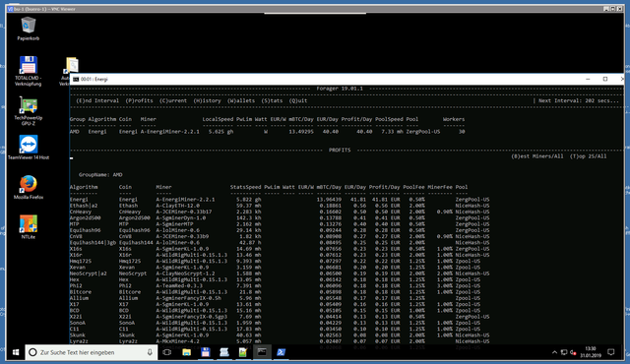The height and width of the screenshot is (364, 630).
Task: Click the Forager 19.01.1 header text
Action: click(x=340, y=89)
